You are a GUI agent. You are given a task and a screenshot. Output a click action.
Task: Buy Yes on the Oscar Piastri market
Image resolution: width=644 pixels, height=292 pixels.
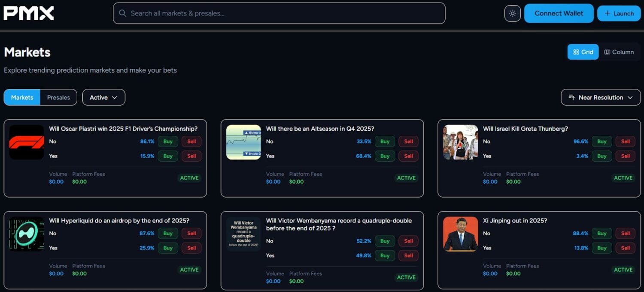tap(168, 156)
